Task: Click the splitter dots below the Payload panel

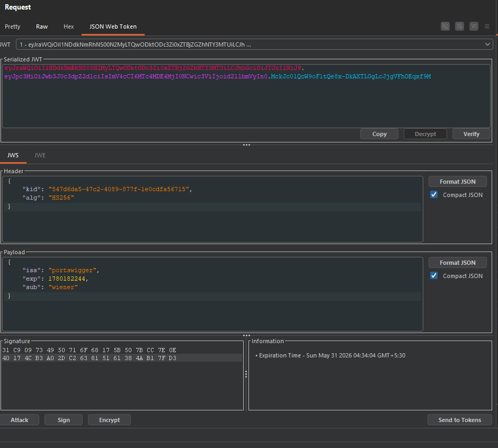Action: [246, 335]
